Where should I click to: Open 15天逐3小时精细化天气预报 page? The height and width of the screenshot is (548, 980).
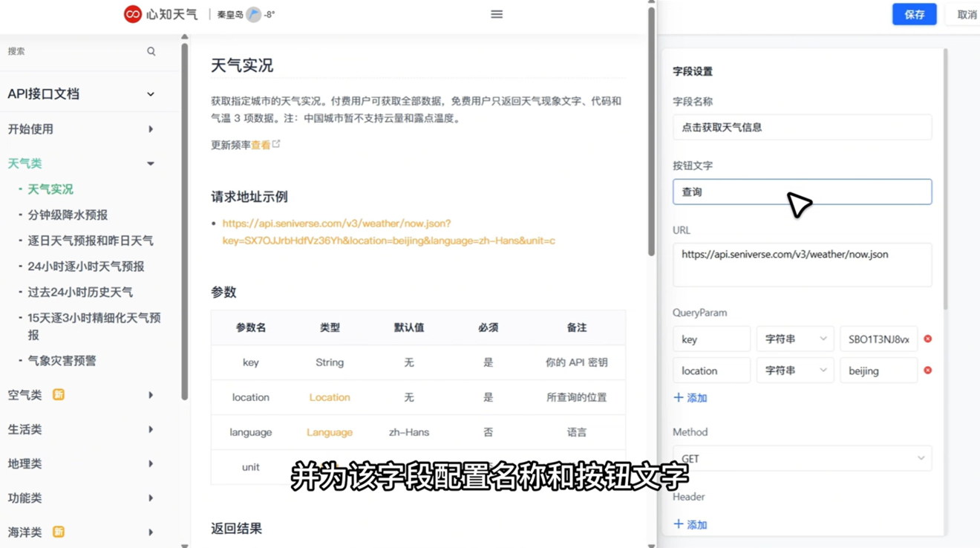[x=94, y=326]
